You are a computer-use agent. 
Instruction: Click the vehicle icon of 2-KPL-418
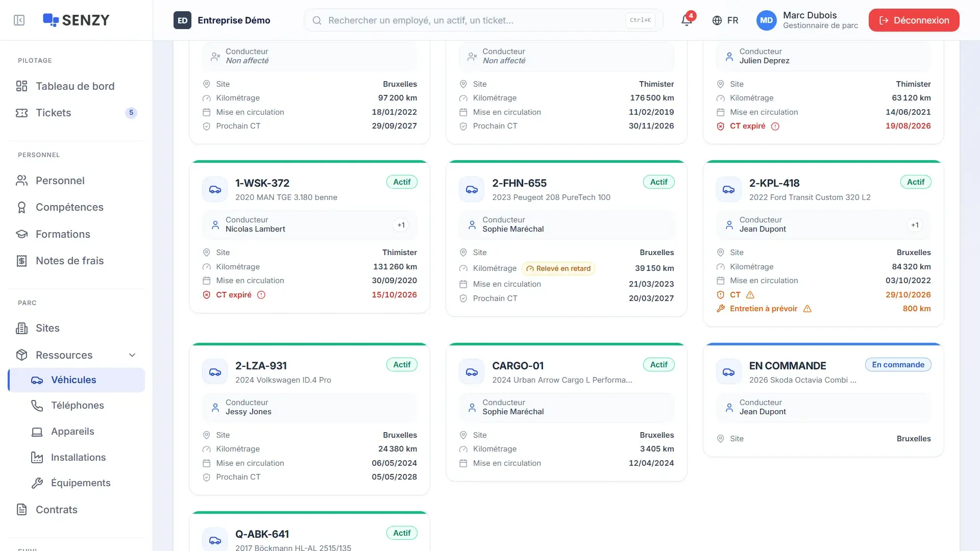(x=729, y=189)
